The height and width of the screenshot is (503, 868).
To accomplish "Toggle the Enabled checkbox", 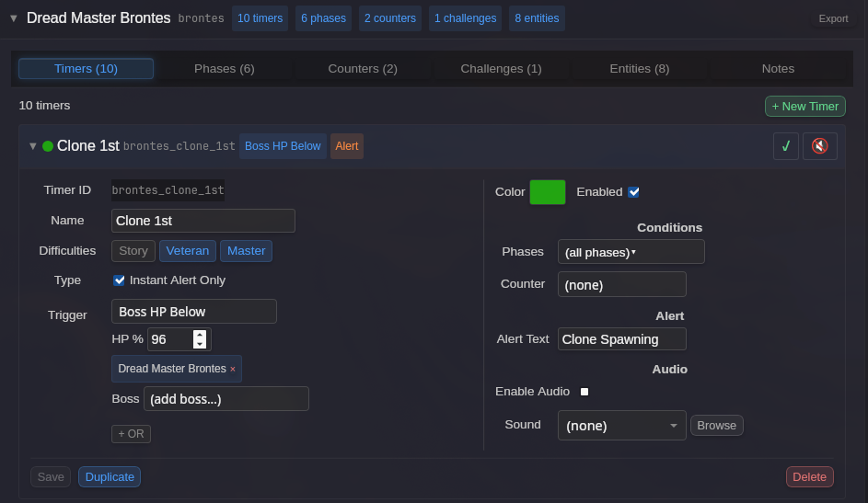I will pyautogui.click(x=633, y=192).
